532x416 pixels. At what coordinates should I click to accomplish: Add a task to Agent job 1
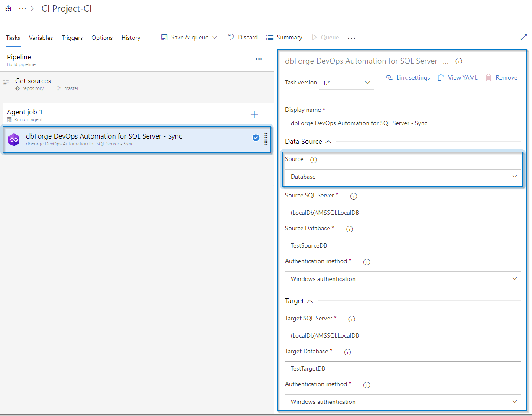254,114
